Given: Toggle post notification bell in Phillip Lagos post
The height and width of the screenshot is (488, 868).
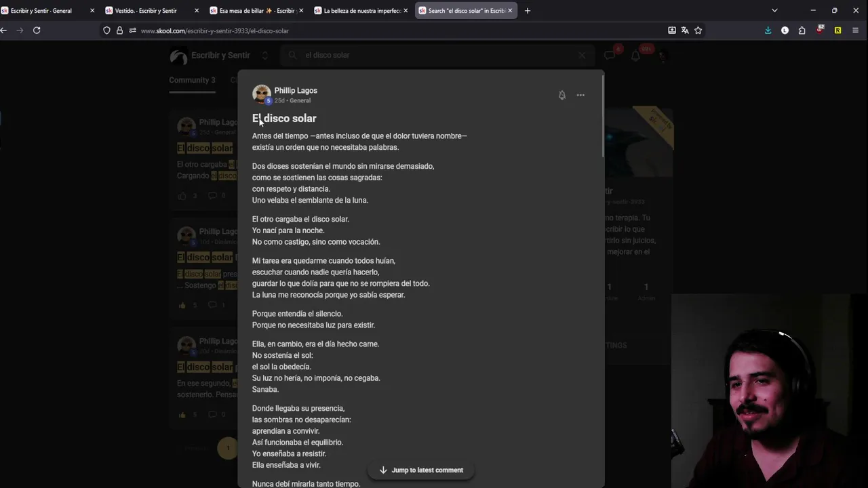Looking at the screenshot, I should pyautogui.click(x=561, y=95).
